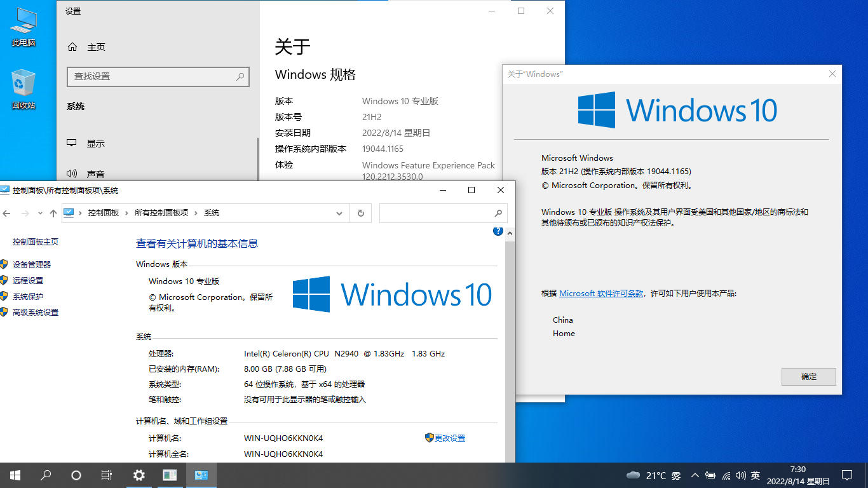Click 确定 button in About Windows dialog
The width and height of the screenshot is (868, 488).
[x=809, y=376]
